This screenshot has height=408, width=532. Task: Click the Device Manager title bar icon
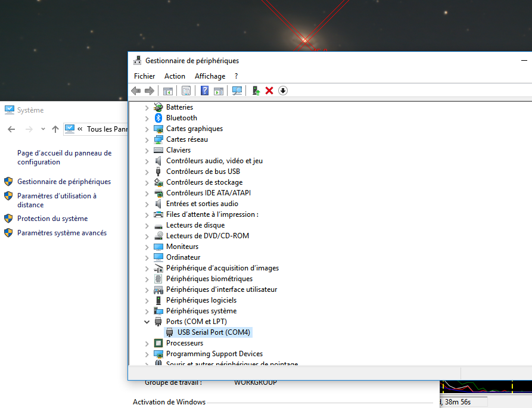click(138, 60)
